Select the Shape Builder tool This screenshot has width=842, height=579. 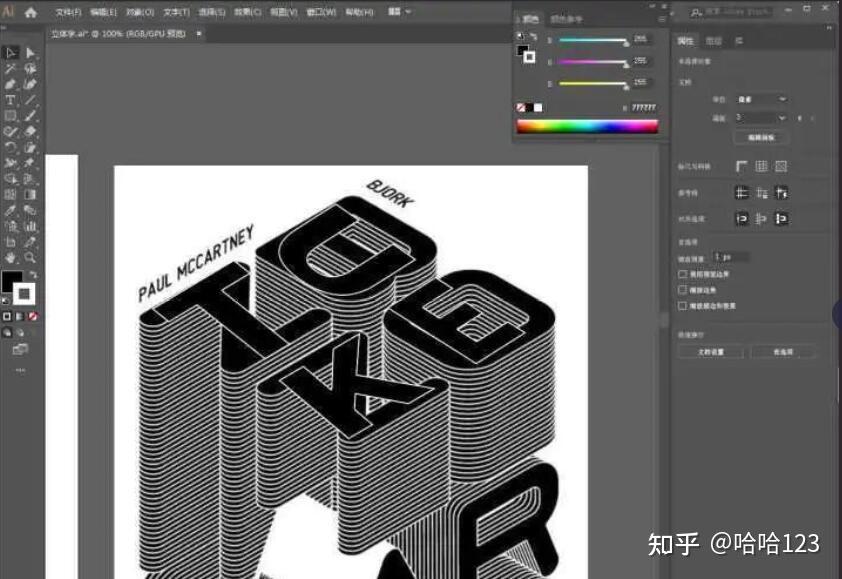(11, 179)
